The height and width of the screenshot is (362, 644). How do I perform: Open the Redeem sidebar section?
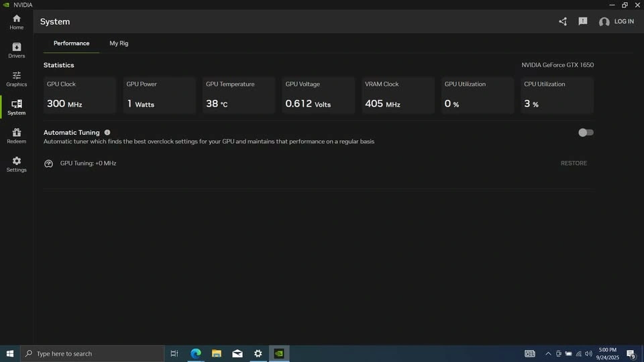tap(16, 135)
